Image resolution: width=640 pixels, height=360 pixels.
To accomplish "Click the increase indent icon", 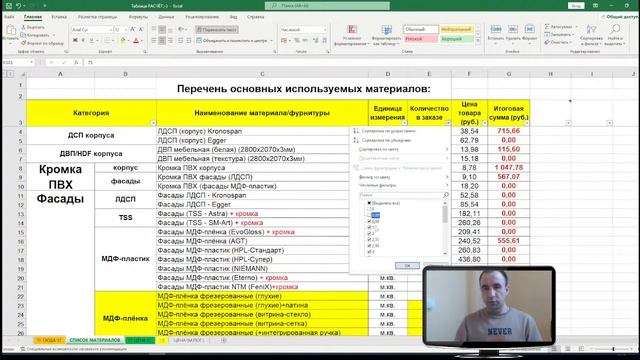I will click(x=189, y=40).
